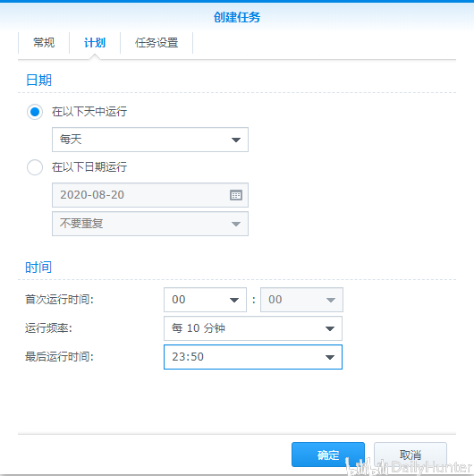
Task: Click the 日期 section heading
Action: [38, 81]
